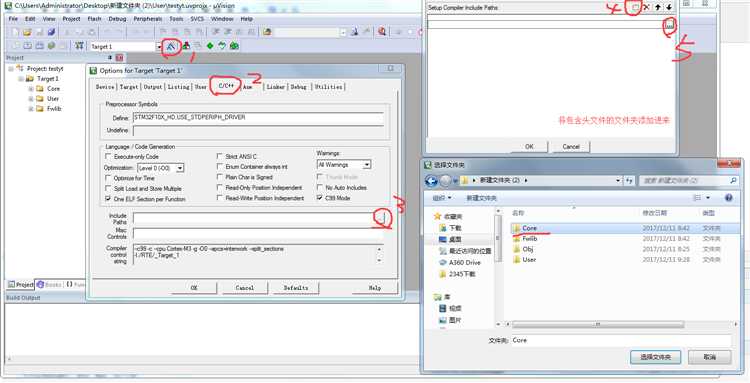Click the Start Debug Session icon
The height and width of the screenshot is (383, 750).
click(382, 32)
